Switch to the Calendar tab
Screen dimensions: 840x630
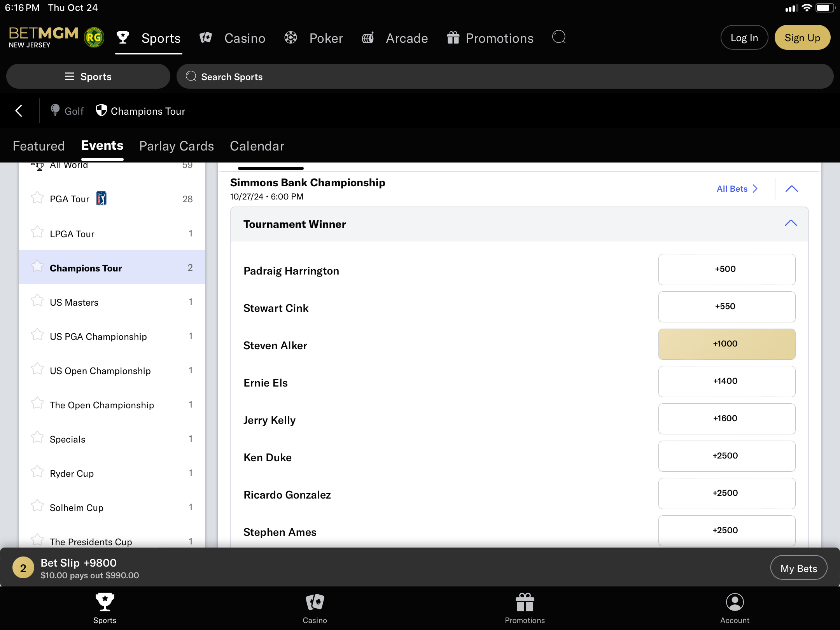point(257,146)
